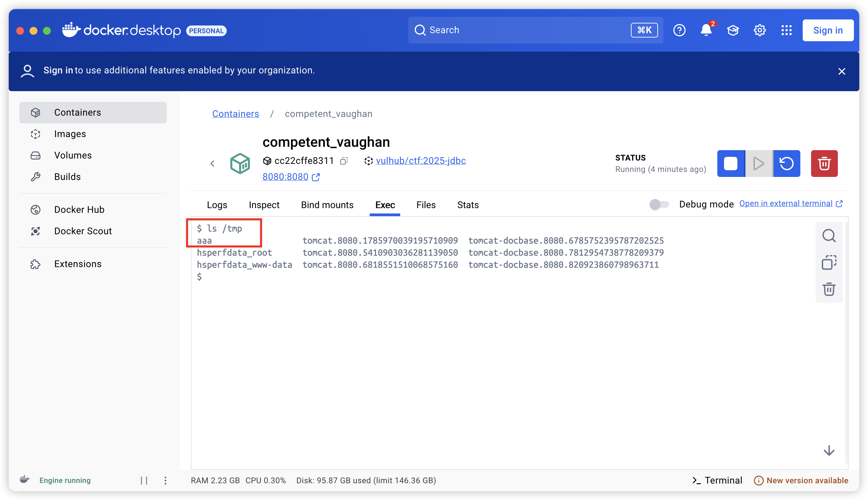Viewport: 868px width, 500px height.
Task: Click tomcat-docbase.8080.8209238607989637​11 entry
Action: click(563, 265)
